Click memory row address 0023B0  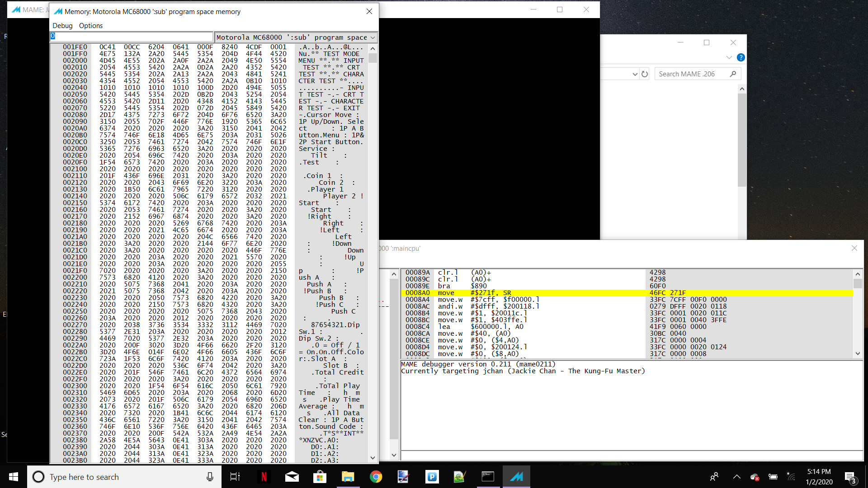coord(75,460)
